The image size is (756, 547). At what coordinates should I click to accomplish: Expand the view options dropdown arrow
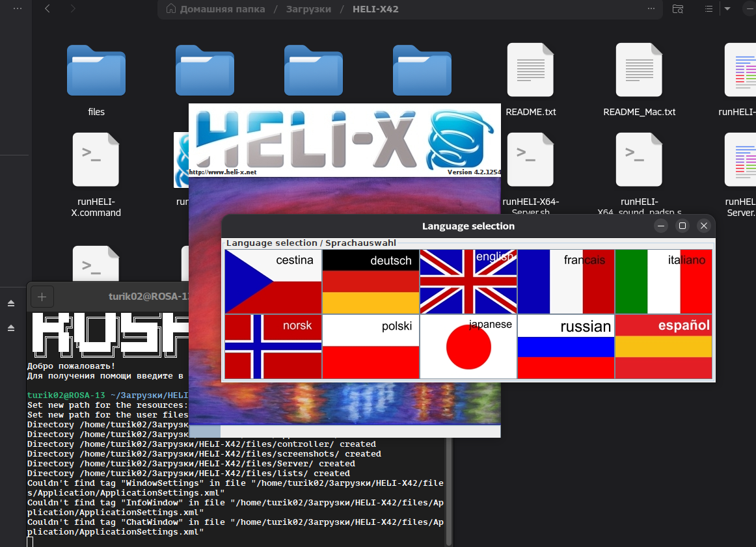pyautogui.click(x=727, y=8)
